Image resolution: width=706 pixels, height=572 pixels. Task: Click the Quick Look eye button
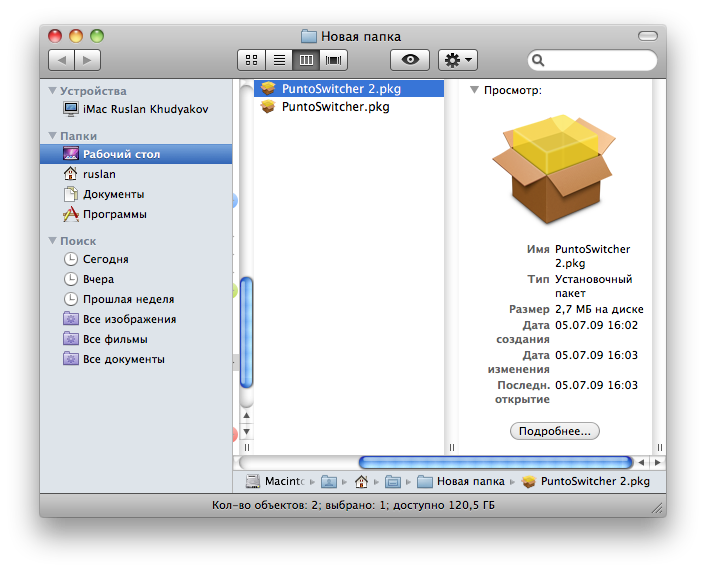coord(410,60)
